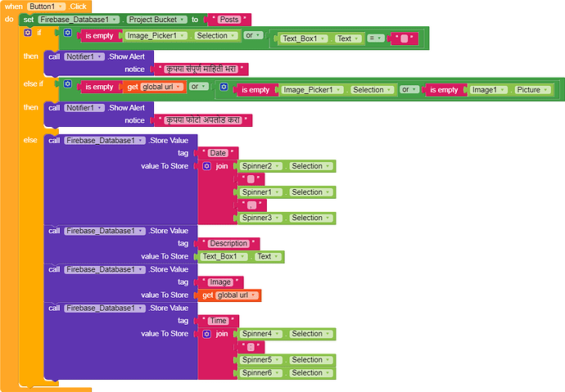Expand Button1 component dropdown in when block
This screenshot has height=392, width=565.
point(61,7)
